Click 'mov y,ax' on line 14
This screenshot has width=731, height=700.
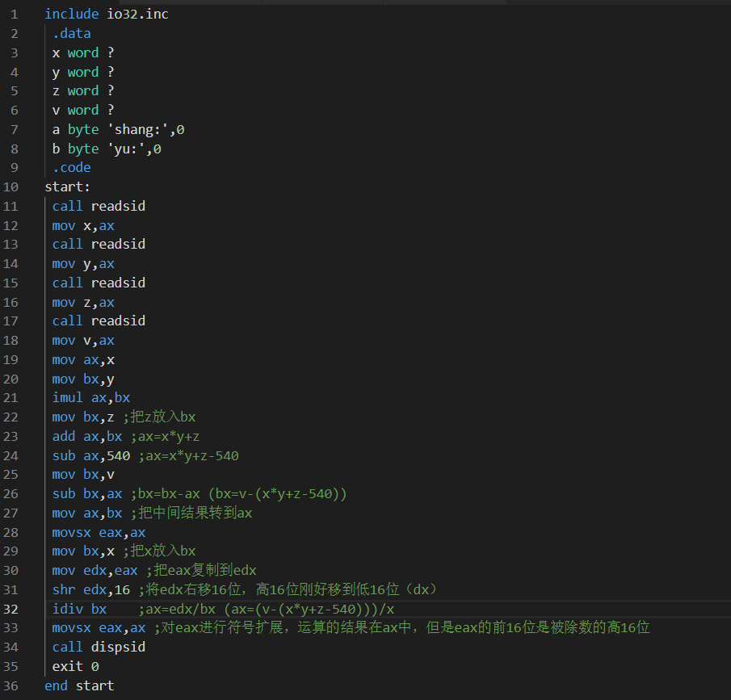83,264
